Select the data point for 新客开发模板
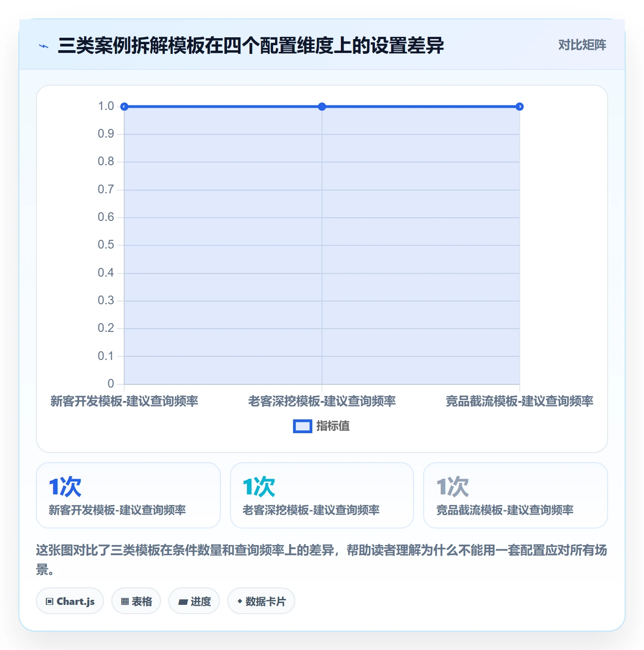This screenshot has height=650, width=644. 124,107
